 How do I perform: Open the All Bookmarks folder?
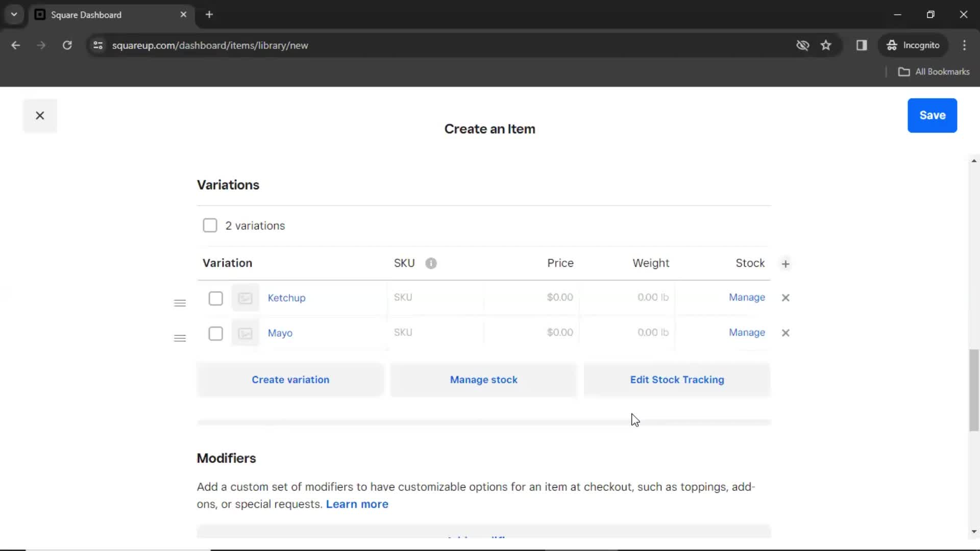[x=934, y=72]
